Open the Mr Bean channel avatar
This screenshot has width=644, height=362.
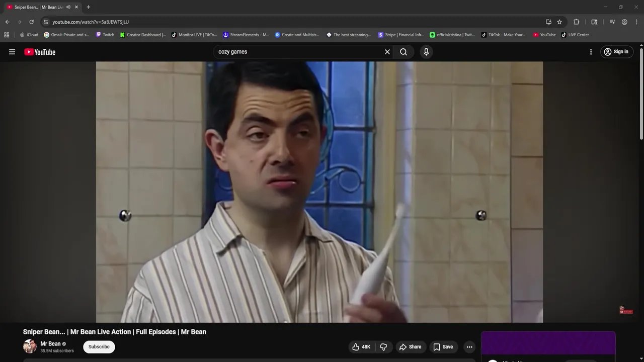[30, 346]
